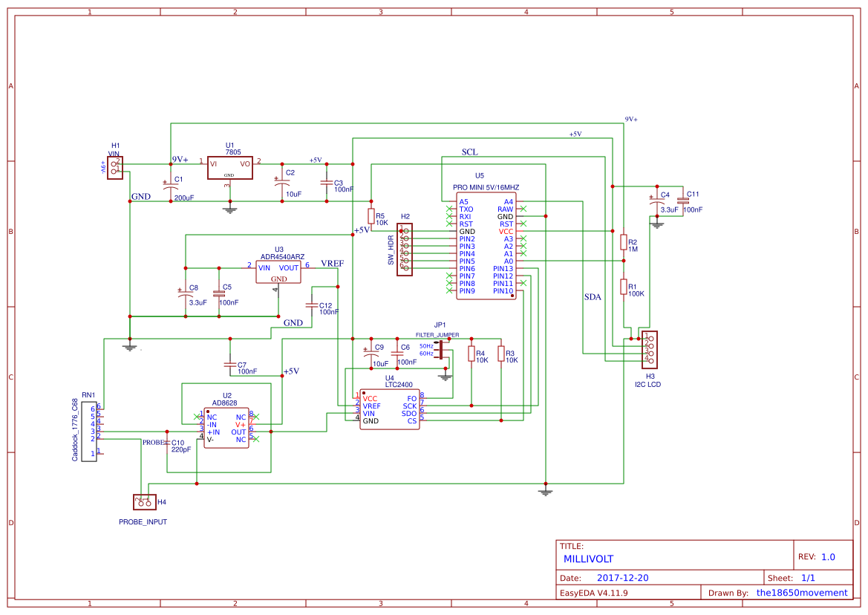The width and height of the screenshot is (868, 615).
Task: Click the H2 SW_HDR six-pin header
Action: [405, 250]
